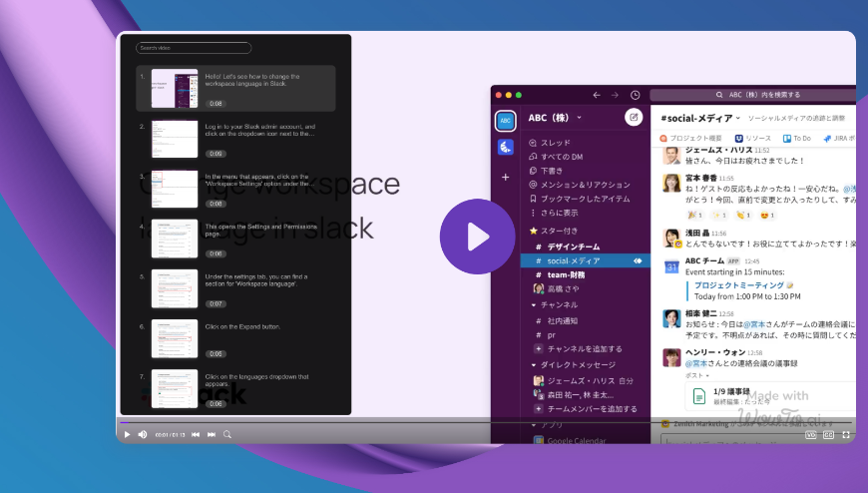Open the リソース bookmark
Screen dimensions: 868x493
753,138
